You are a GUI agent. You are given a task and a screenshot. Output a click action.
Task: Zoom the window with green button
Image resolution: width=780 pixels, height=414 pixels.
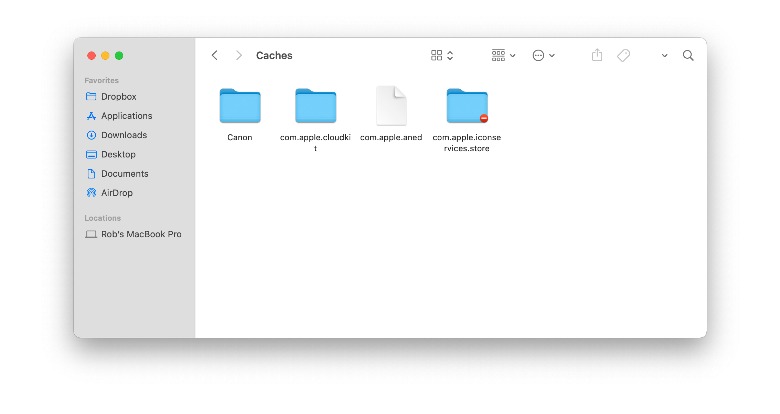[119, 56]
